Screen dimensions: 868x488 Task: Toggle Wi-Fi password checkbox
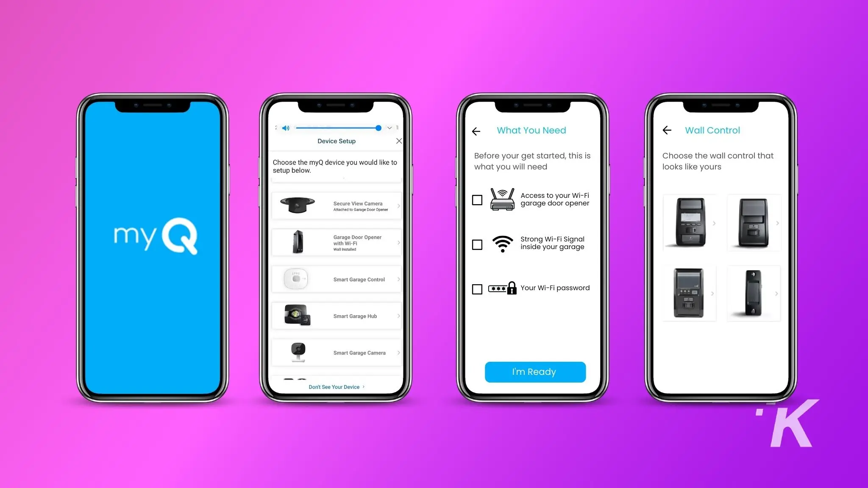coord(478,288)
